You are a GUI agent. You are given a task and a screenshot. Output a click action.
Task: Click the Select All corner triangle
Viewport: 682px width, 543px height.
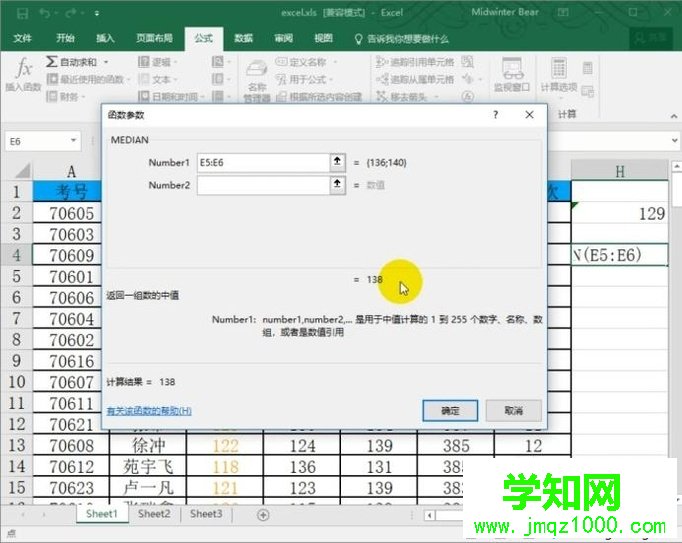point(22,171)
